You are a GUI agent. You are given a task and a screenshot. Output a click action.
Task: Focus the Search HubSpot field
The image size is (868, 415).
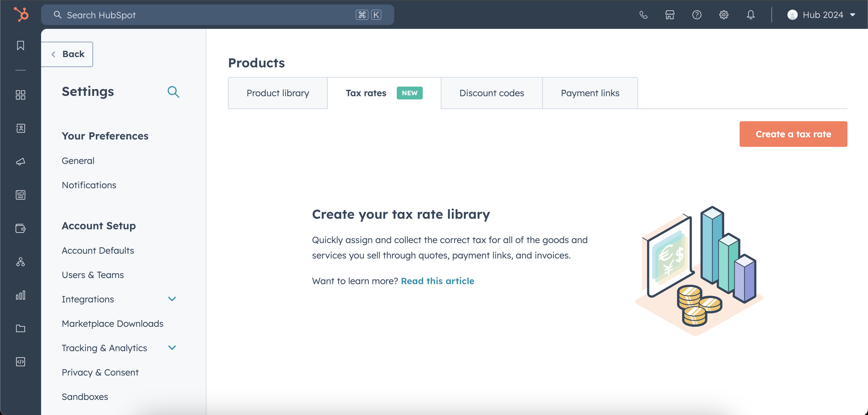[217, 15]
